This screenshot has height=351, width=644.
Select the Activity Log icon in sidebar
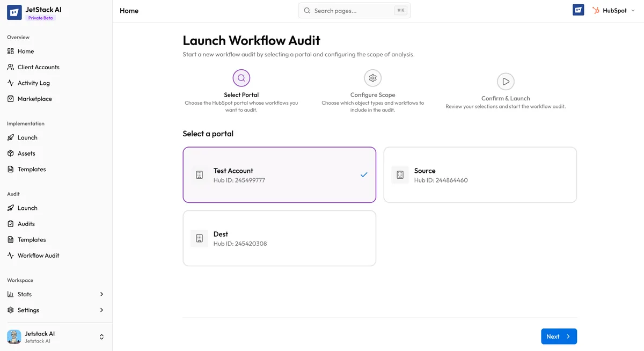[x=11, y=83]
